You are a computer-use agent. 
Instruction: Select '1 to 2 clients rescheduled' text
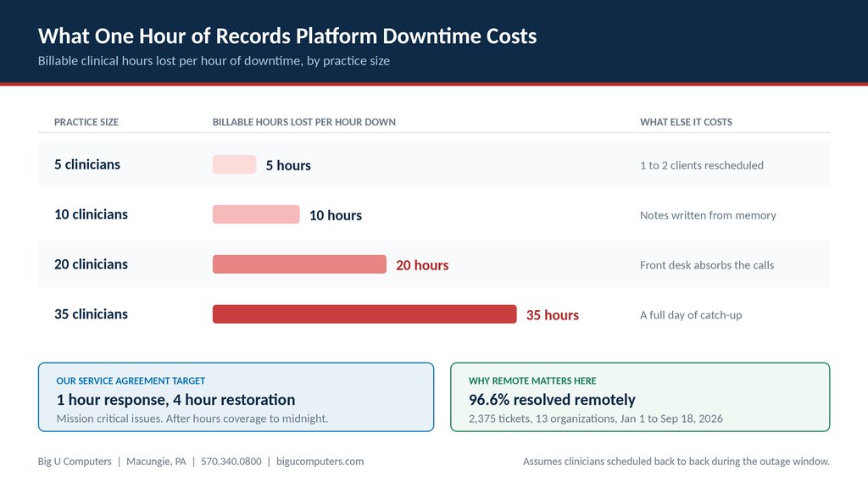coord(701,165)
